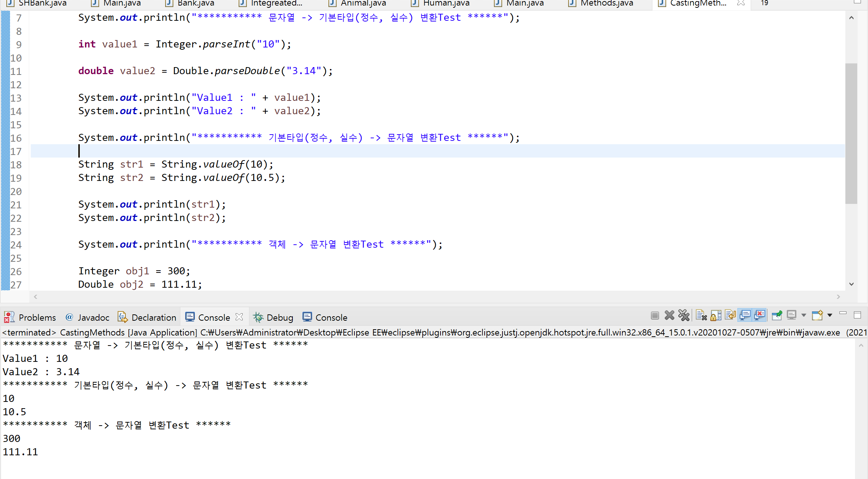Click the editor vertical scrollbar down arrow
The height and width of the screenshot is (479, 868).
coord(852,284)
